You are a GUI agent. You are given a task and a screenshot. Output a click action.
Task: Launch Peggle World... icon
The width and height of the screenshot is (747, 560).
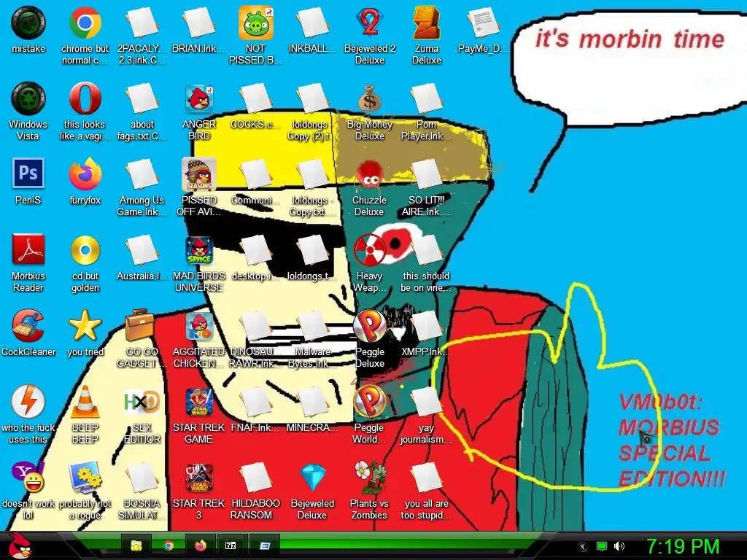370,402
